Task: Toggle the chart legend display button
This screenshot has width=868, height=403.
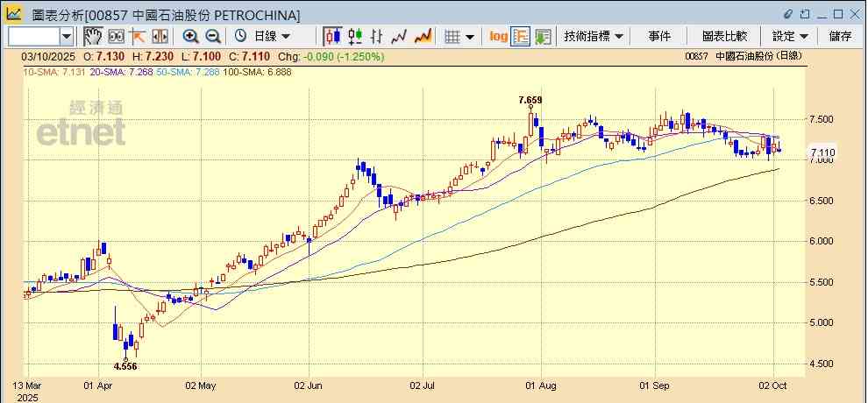Action: pos(521,36)
